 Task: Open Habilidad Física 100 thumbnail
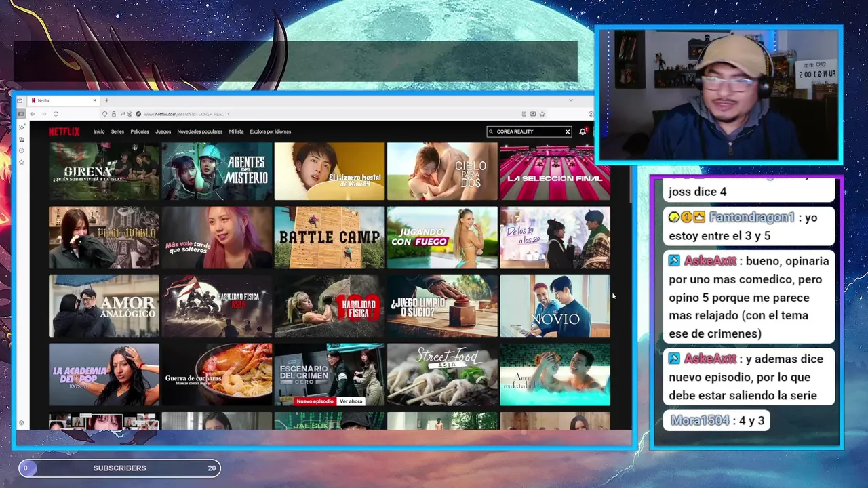coord(330,306)
